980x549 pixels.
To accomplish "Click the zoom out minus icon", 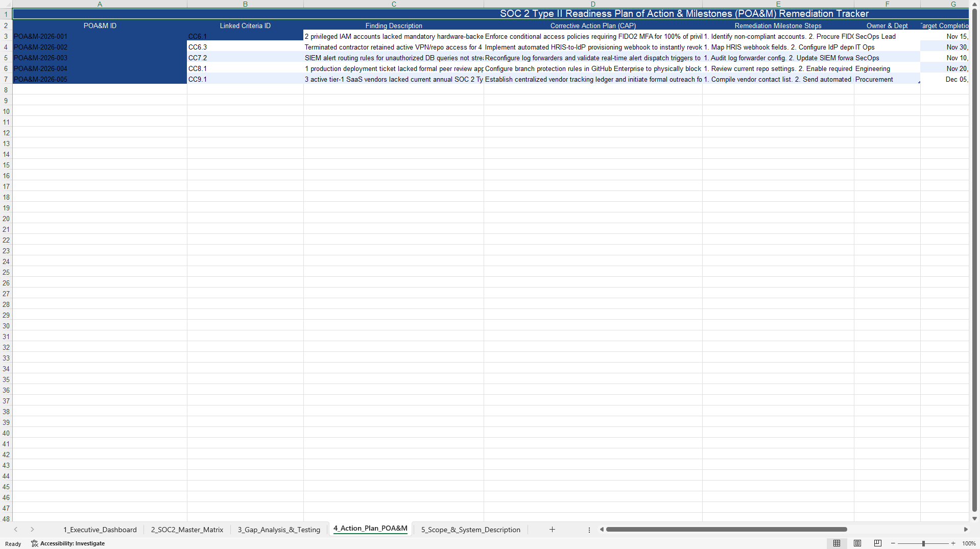I will click(893, 543).
